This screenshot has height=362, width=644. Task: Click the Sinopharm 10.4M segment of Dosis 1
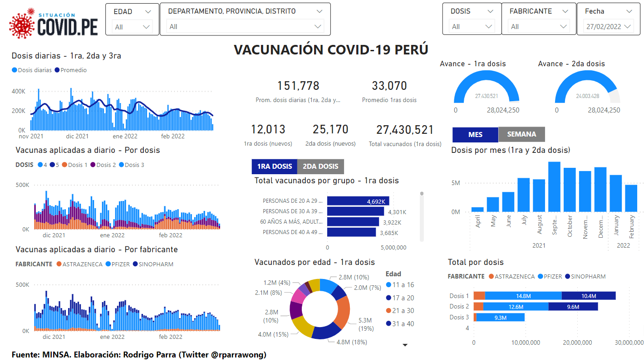pyautogui.click(x=589, y=296)
